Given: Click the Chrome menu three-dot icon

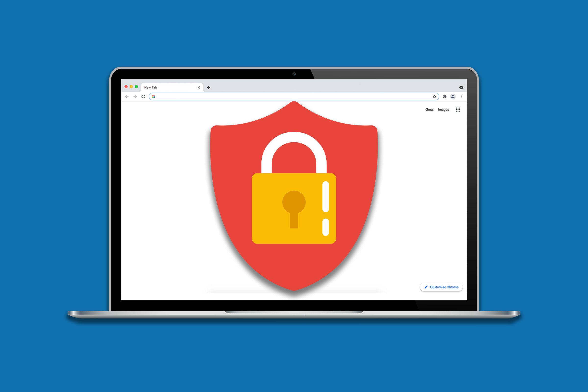Looking at the screenshot, I should [462, 95].
